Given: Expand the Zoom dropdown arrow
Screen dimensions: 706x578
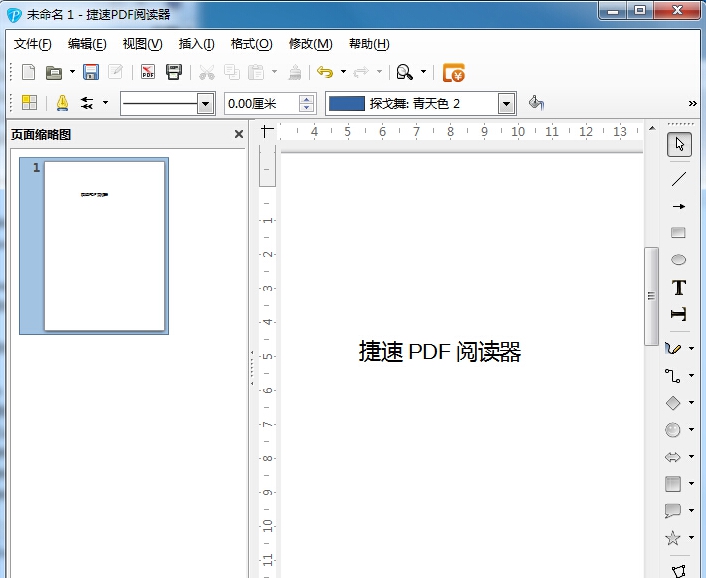Looking at the screenshot, I should click(x=423, y=72).
